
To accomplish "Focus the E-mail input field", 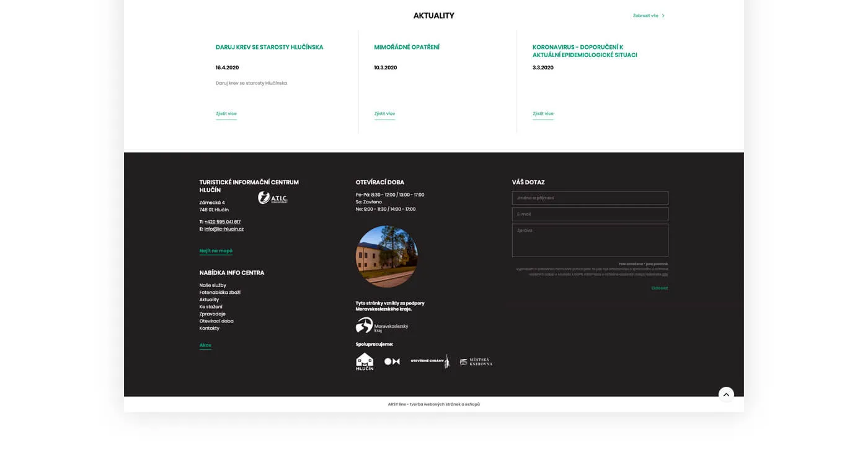I will click(x=590, y=214).
